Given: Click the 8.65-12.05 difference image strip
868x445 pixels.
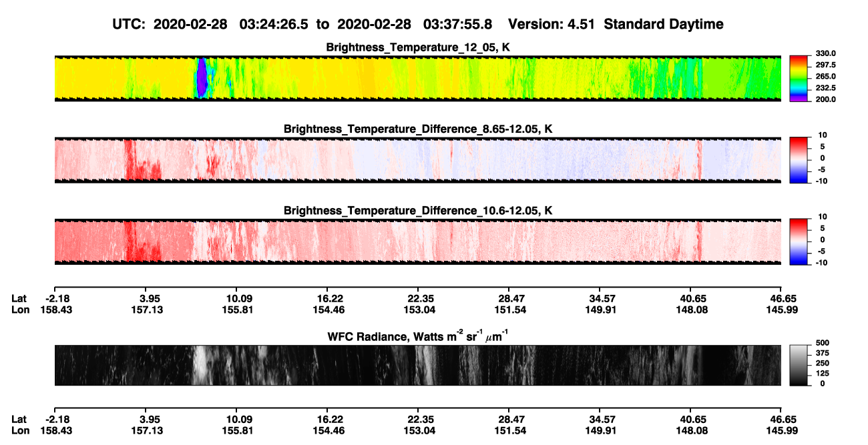Looking at the screenshot, I should (x=417, y=160).
